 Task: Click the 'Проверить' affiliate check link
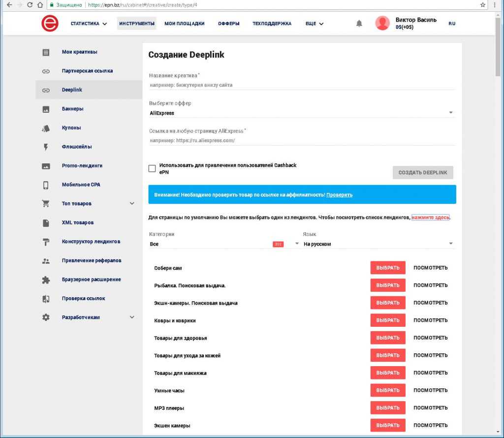pos(339,195)
